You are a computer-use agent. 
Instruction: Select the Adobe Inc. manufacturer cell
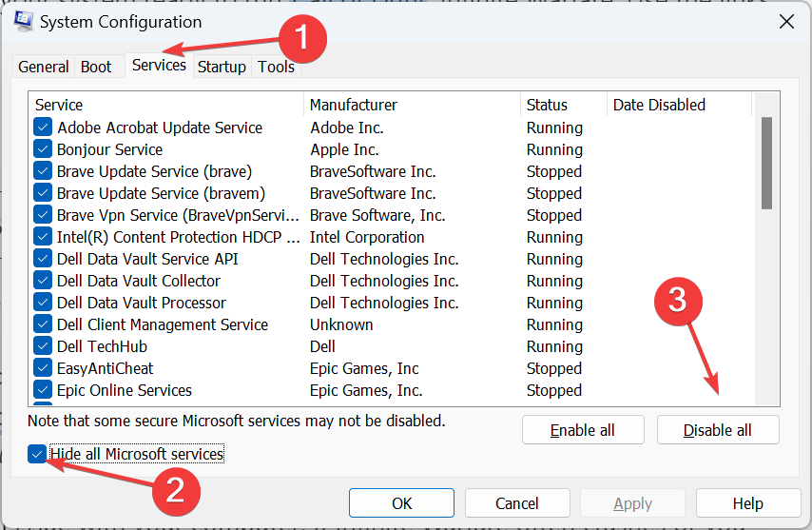[347, 128]
